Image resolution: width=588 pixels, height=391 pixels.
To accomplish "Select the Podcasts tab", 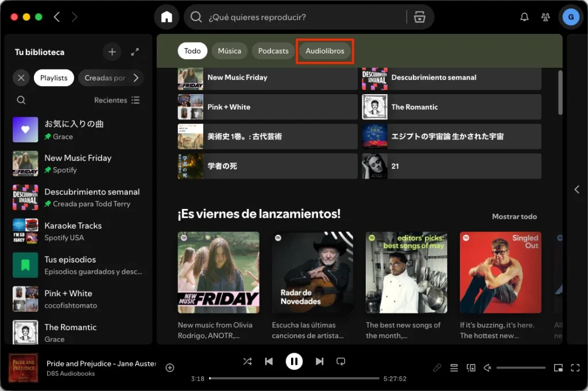I will click(273, 51).
